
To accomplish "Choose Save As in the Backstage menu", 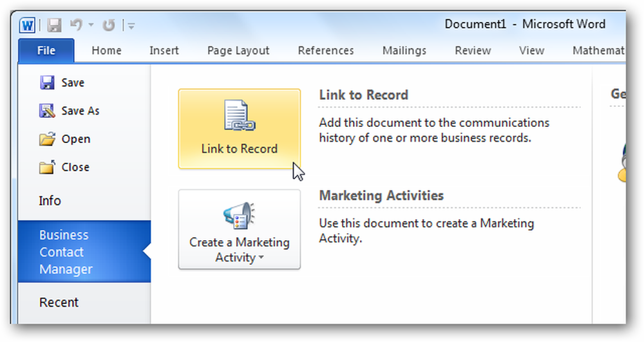I will click(x=80, y=111).
